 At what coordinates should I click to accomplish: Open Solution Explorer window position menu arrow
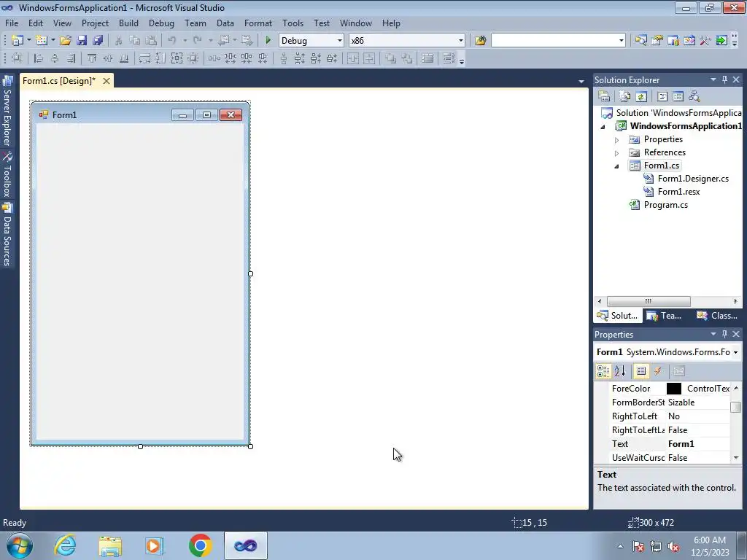pos(713,79)
